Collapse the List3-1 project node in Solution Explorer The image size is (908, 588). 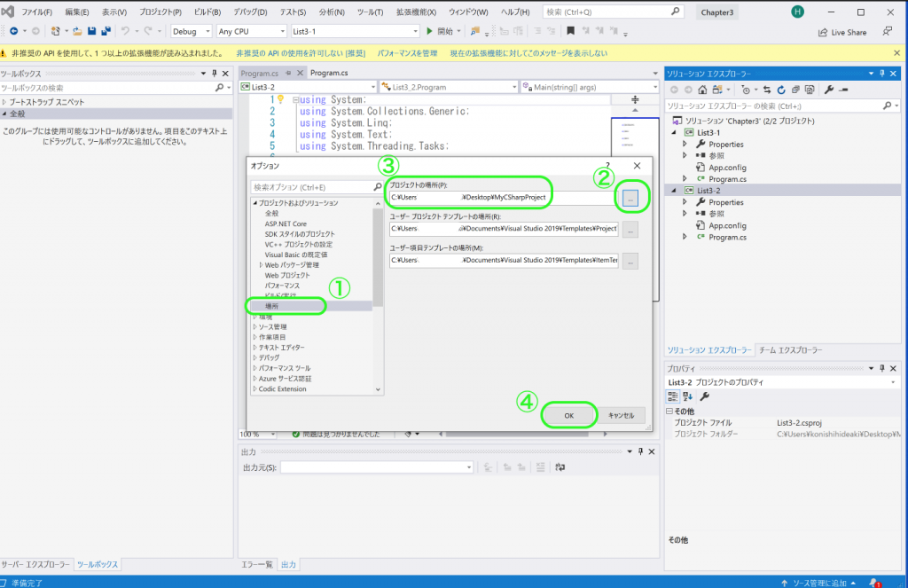coord(674,133)
